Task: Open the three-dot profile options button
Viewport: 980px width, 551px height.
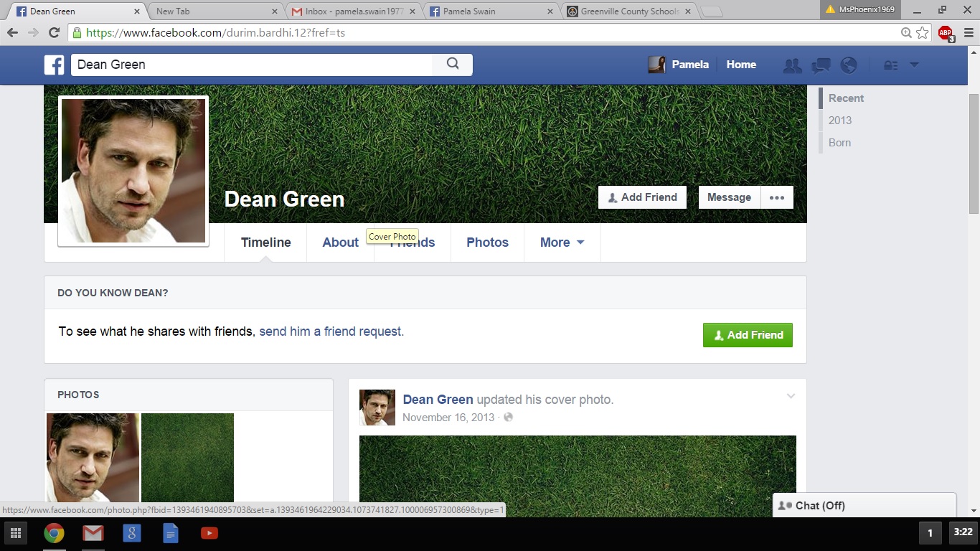Action: (777, 197)
